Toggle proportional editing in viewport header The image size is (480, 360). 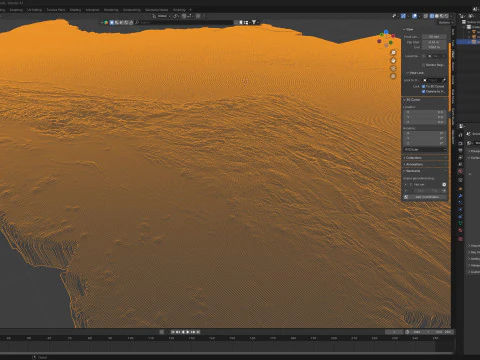coord(198,16)
